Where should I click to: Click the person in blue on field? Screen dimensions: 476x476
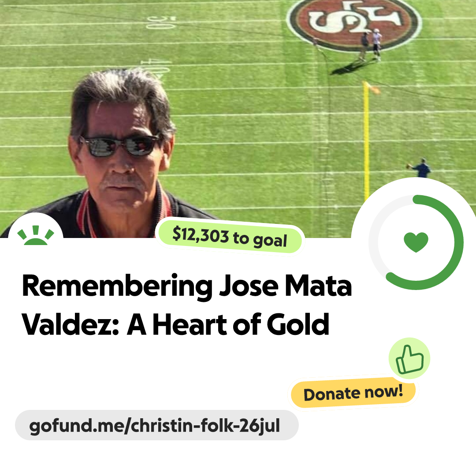tap(420, 168)
